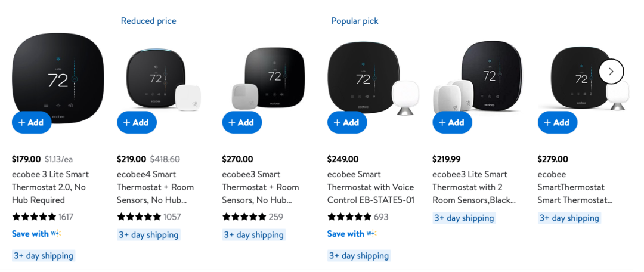This screenshot has width=644, height=272.
Task: Open ecobee4 Smart Thermostat + Room Sensors link
Action: [x=155, y=187]
